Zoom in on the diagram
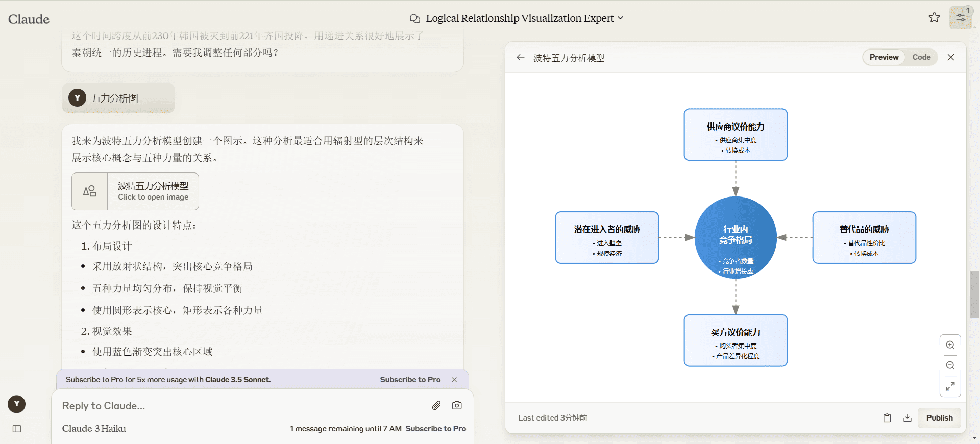 click(x=950, y=346)
